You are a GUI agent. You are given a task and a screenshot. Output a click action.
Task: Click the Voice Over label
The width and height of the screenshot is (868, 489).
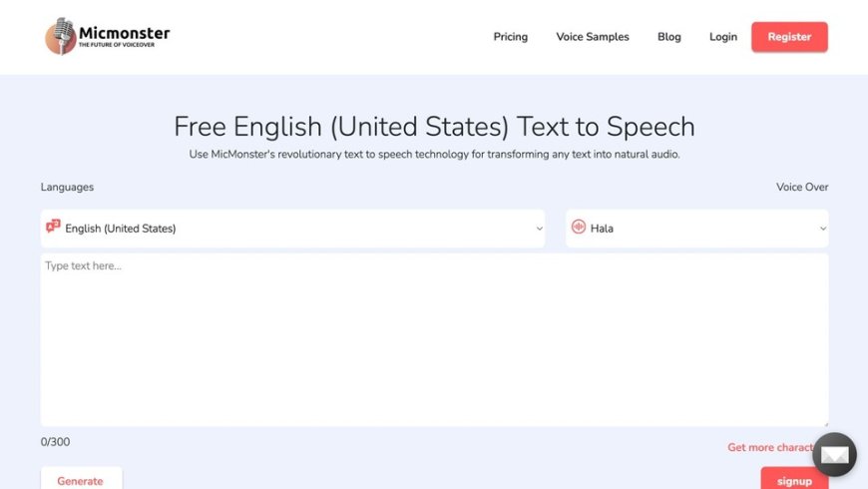click(x=802, y=188)
